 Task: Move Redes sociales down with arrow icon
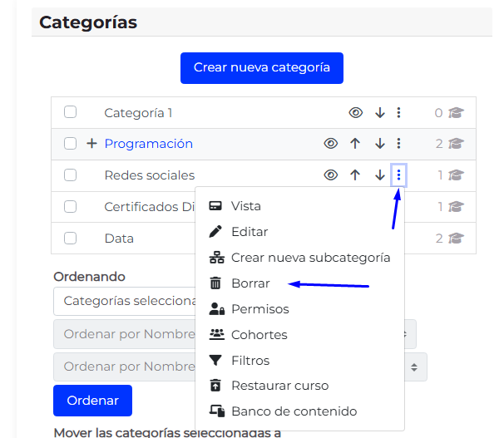380,175
